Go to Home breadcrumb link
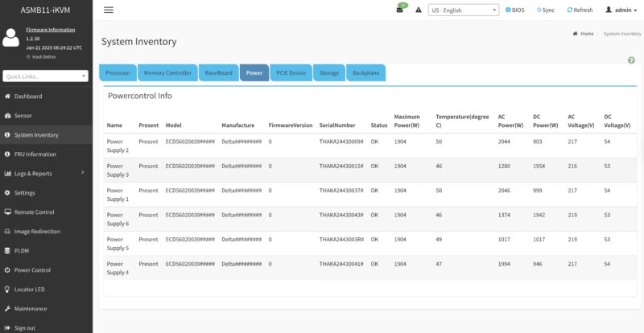This screenshot has height=333, width=644. click(x=584, y=34)
